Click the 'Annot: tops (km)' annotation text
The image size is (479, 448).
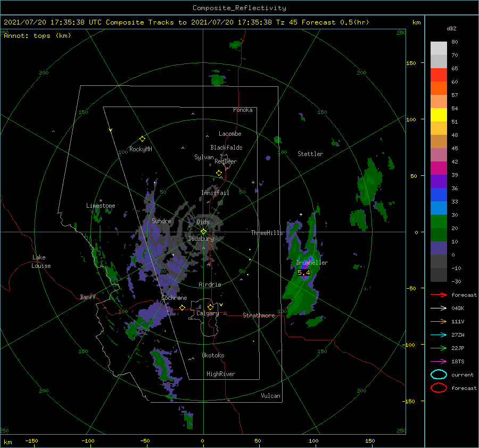[37, 36]
